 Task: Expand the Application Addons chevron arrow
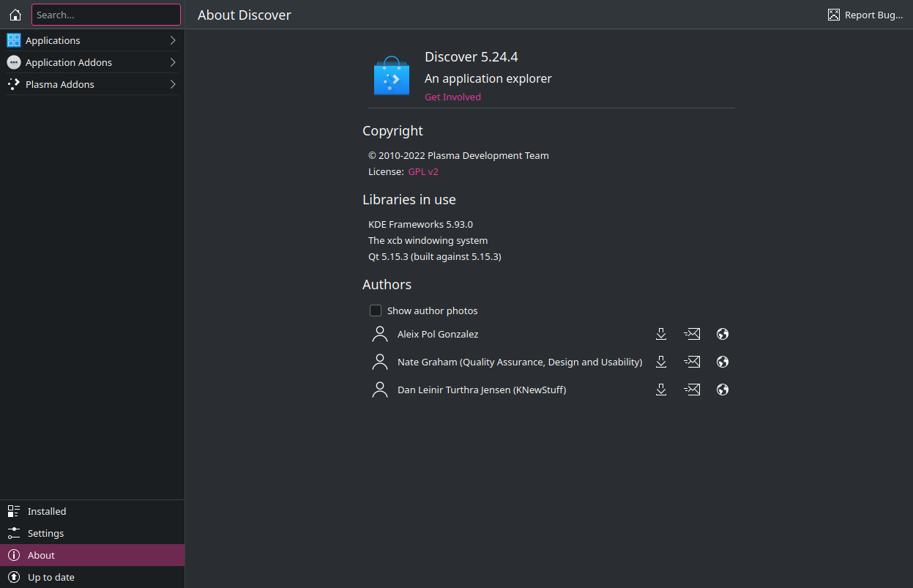click(173, 62)
